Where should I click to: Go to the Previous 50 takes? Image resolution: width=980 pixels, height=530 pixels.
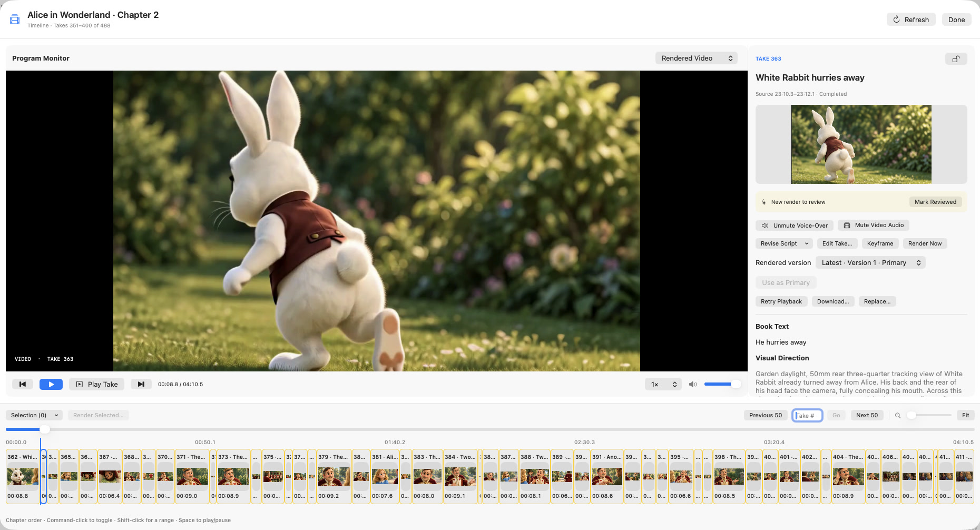[x=766, y=416]
